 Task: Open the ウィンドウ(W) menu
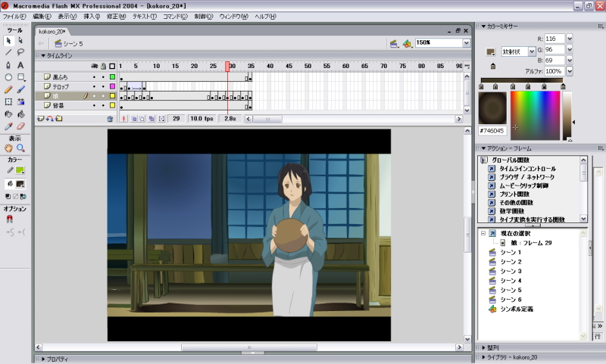(x=233, y=17)
